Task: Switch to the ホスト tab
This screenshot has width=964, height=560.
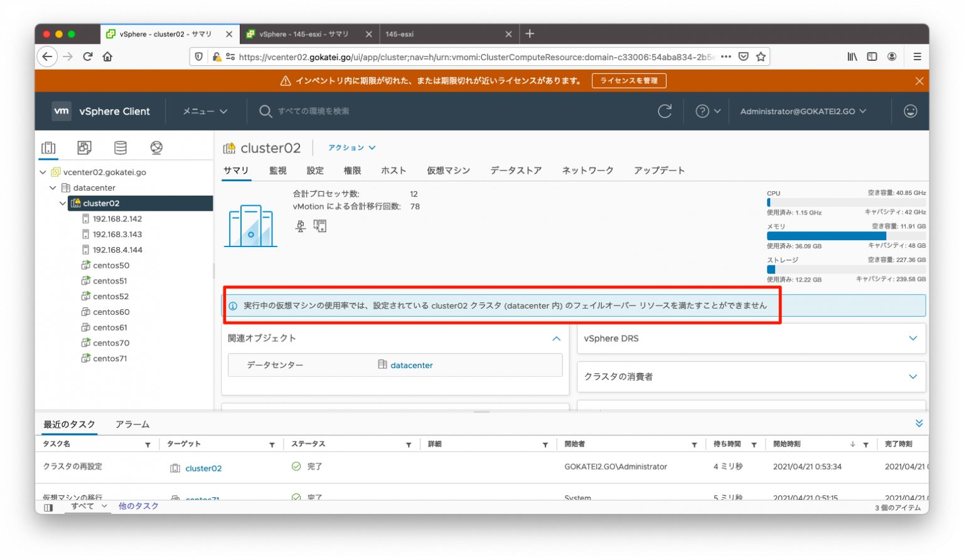Action: coord(394,171)
